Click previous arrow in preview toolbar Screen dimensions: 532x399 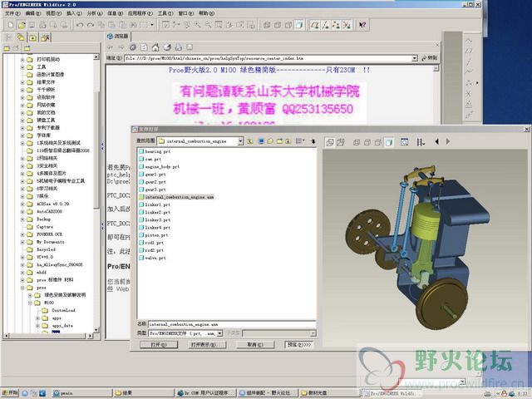point(437,141)
